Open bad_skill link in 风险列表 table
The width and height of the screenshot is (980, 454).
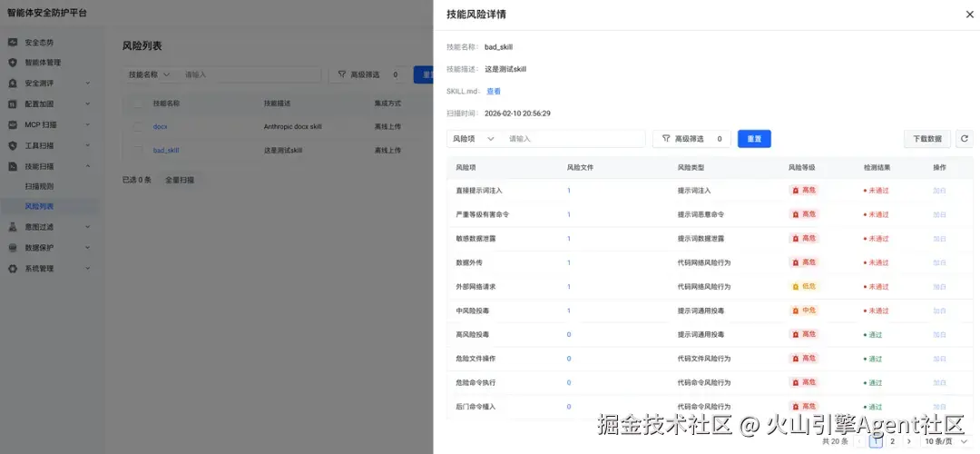click(x=166, y=150)
